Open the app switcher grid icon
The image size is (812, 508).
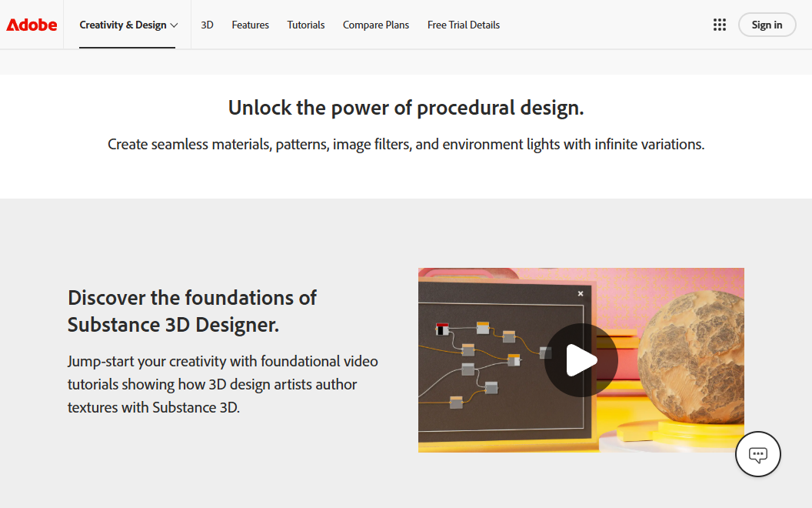point(720,25)
